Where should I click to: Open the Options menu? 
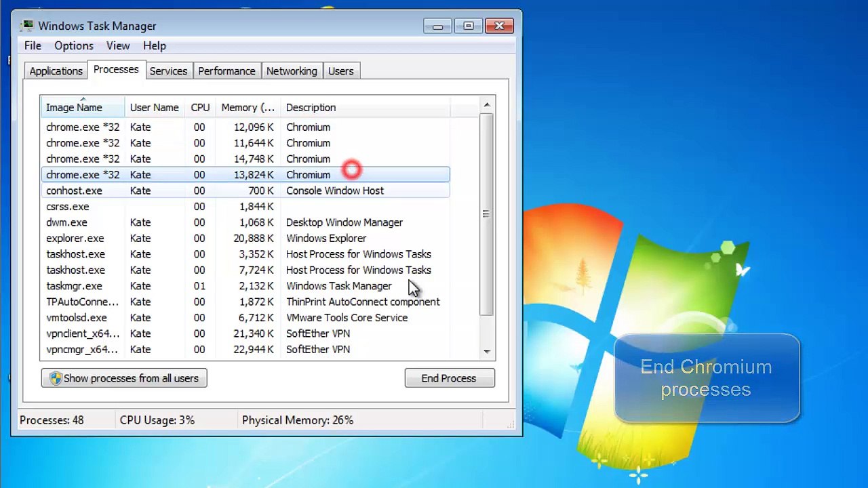(x=74, y=45)
